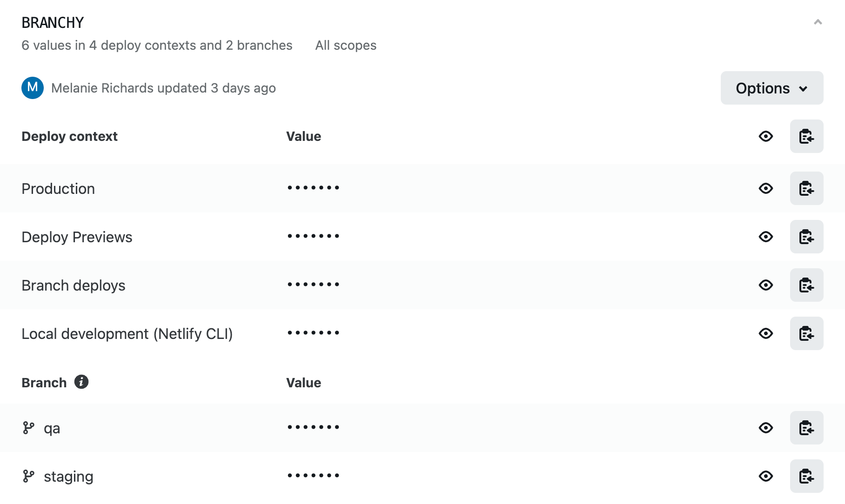Show the Deploy Previews hidden value

(766, 237)
